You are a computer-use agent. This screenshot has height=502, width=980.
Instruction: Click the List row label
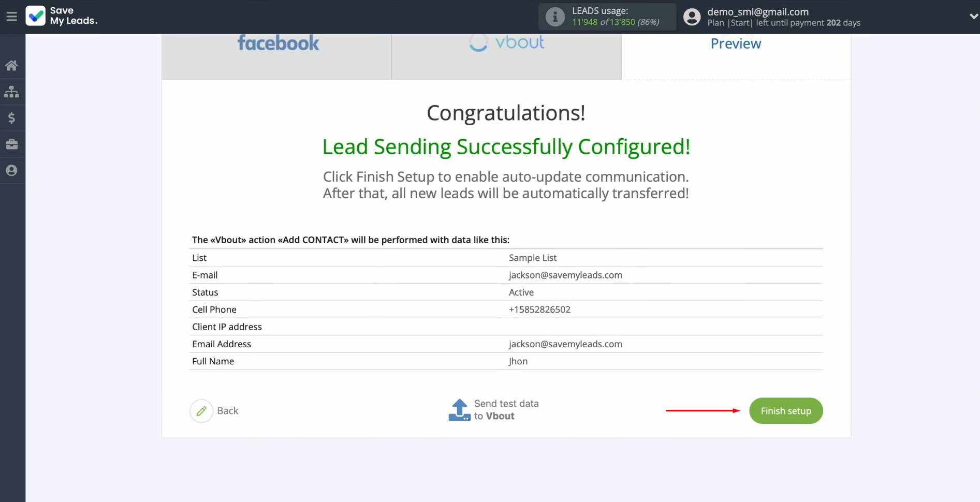(199, 258)
